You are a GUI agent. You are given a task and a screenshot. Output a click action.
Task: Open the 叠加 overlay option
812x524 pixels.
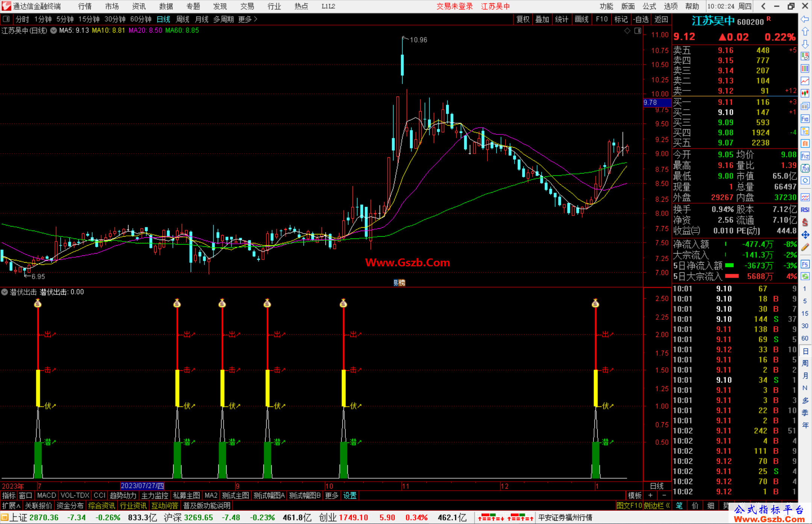point(542,19)
